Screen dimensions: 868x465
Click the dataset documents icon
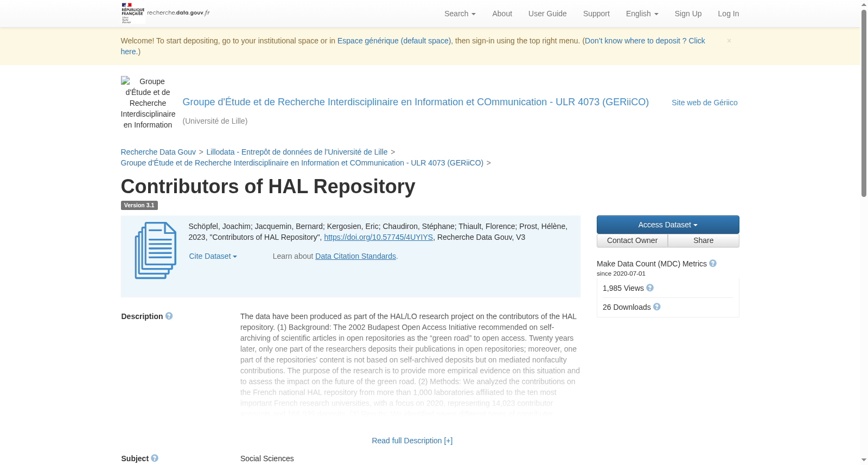click(x=156, y=251)
